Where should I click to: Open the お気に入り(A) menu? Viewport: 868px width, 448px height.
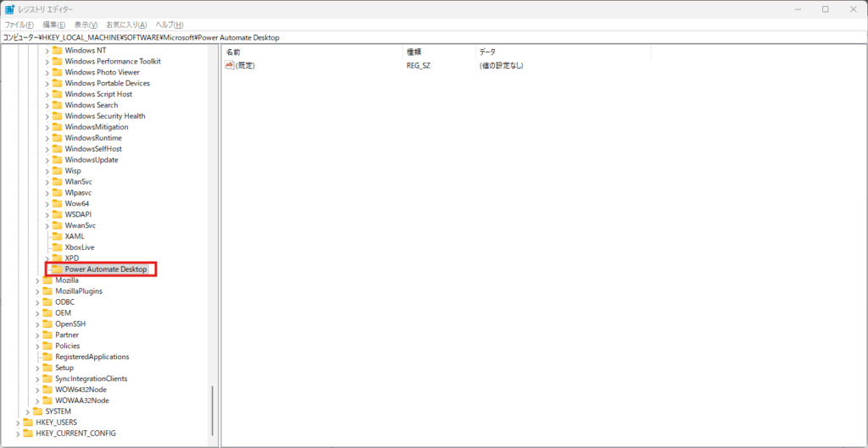click(127, 25)
